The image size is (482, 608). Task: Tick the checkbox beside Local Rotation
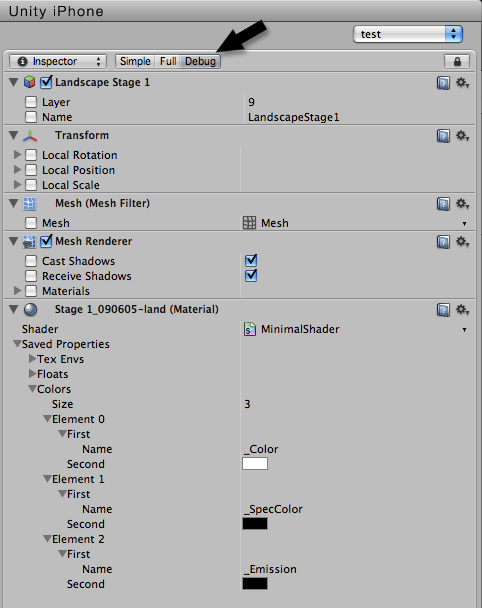pyautogui.click(x=31, y=155)
